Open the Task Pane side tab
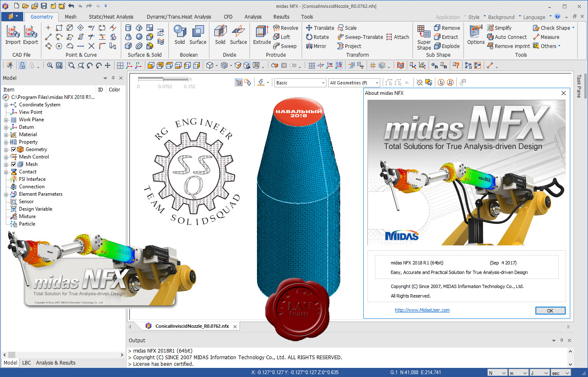Viewport: 588px width, 377px height. [578, 86]
